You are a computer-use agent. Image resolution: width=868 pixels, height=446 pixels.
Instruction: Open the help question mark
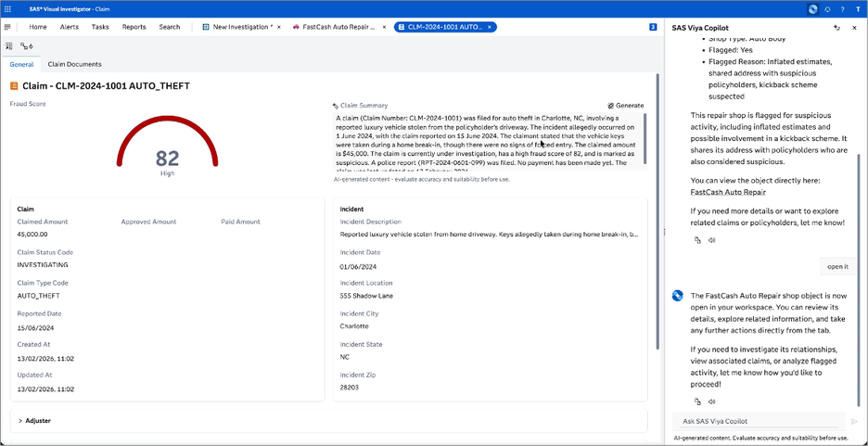coord(843,9)
